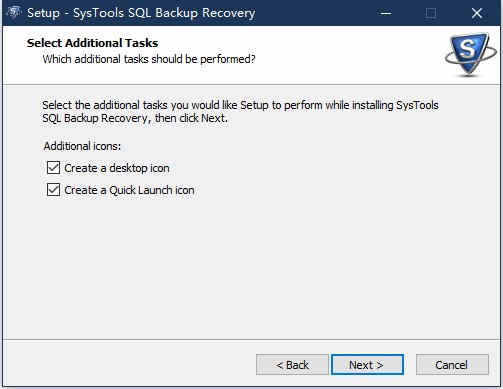Toggle option via 'Create a Quick Launch icon' label
This screenshot has height=389, width=503.
click(129, 190)
